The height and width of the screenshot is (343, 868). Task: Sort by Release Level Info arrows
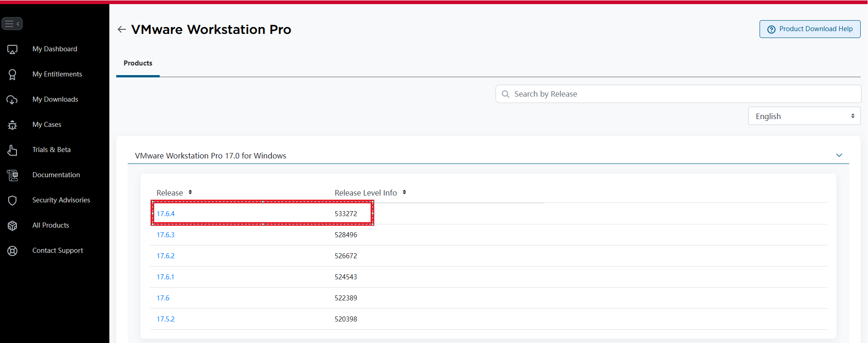pyautogui.click(x=404, y=192)
